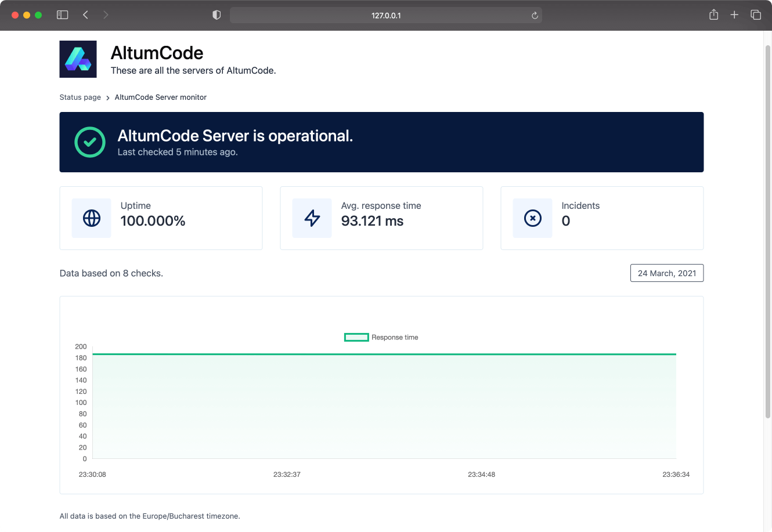772x532 pixels.
Task: Click the Incidents circled-x icon
Action: click(x=533, y=218)
